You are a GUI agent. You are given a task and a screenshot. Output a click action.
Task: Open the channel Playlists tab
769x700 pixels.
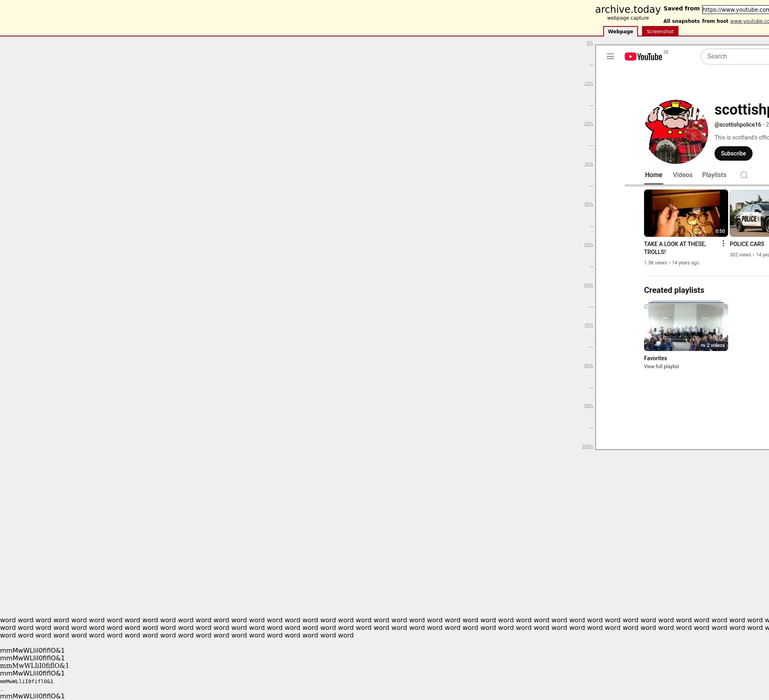[714, 175]
